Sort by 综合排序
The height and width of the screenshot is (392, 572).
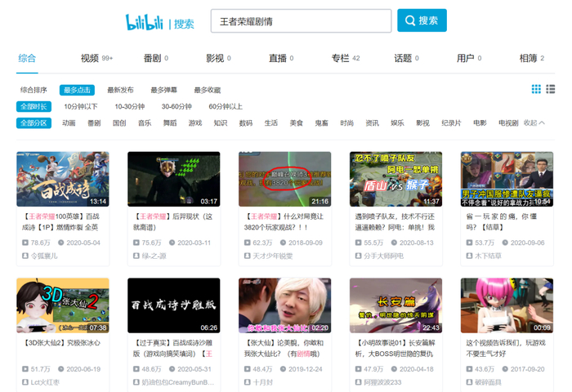34,90
